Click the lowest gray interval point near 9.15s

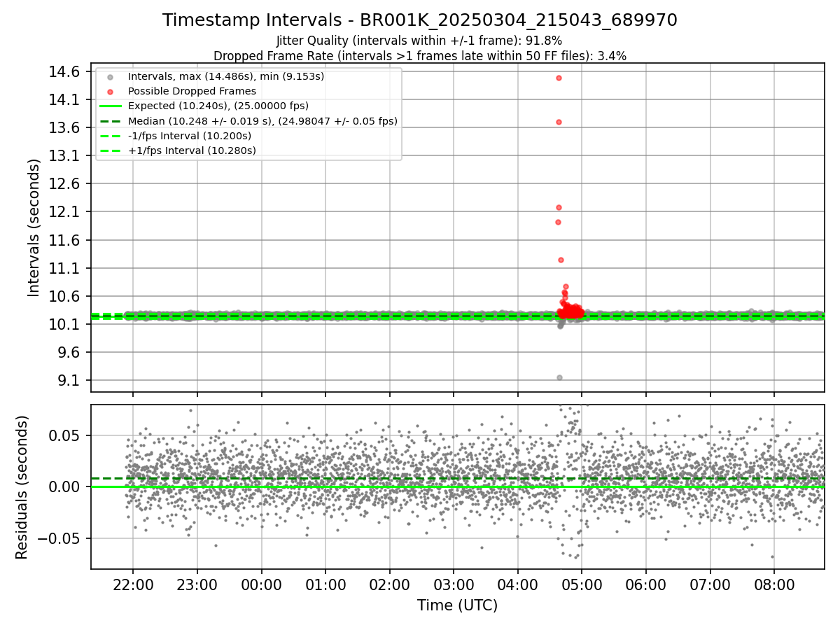(559, 377)
